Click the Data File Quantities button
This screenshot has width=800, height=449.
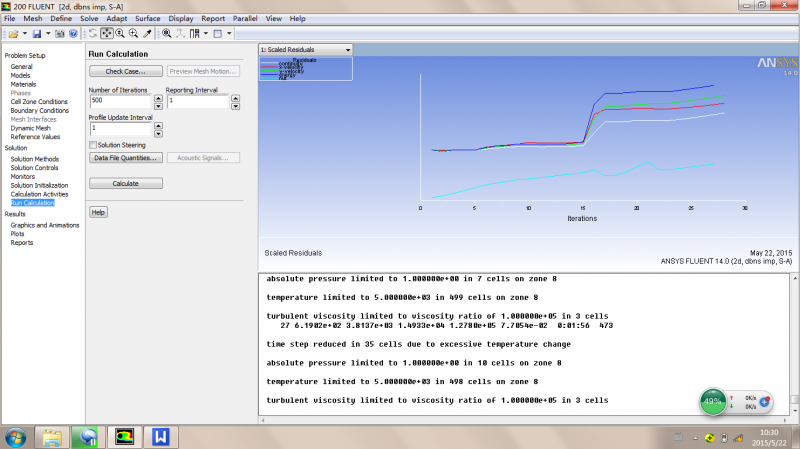126,158
